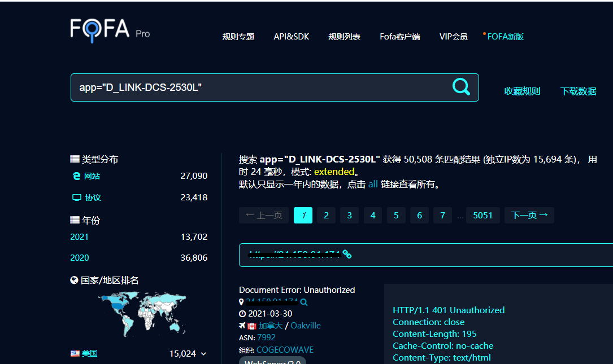Filter results by year 2020
The image size is (613, 364).
point(79,258)
